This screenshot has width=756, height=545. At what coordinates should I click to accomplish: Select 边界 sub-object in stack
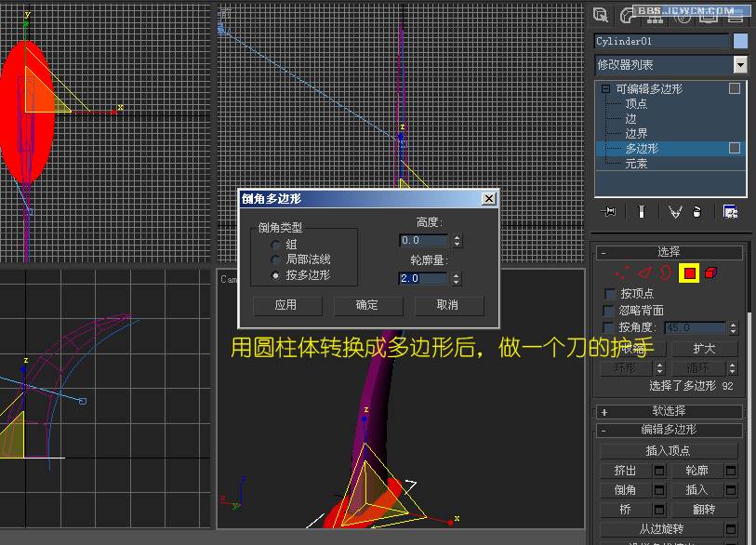coord(636,134)
